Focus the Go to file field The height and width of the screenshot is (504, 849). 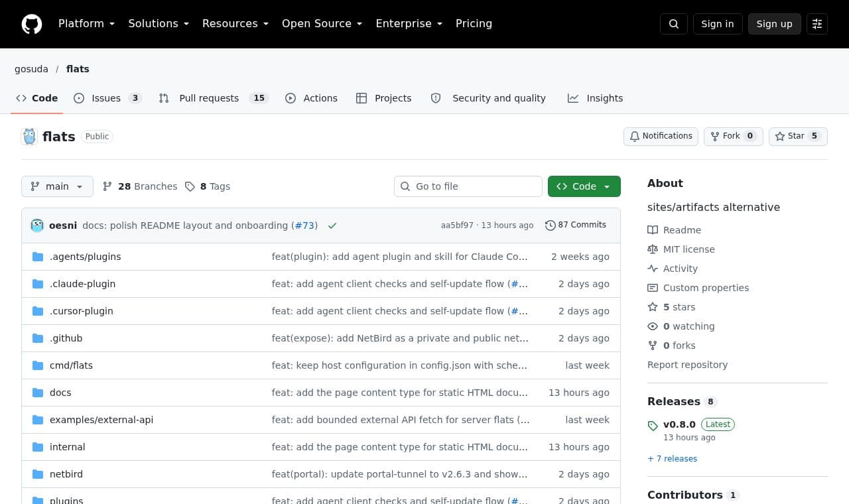(468, 186)
